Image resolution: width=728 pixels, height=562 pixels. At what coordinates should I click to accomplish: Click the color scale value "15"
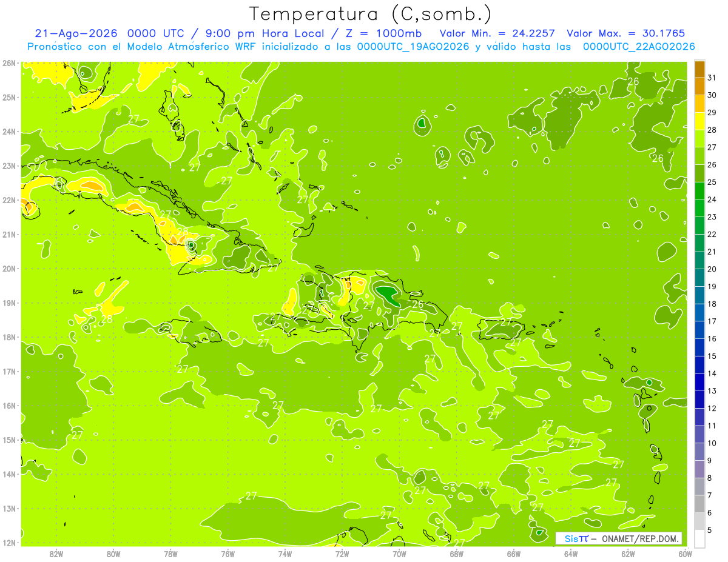click(x=712, y=356)
